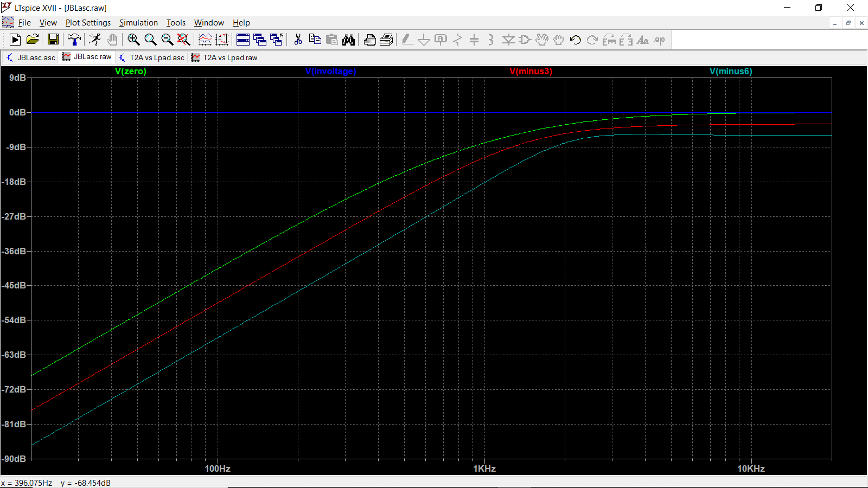
Task: Click the document icon in the menu bar
Action: (8, 22)
